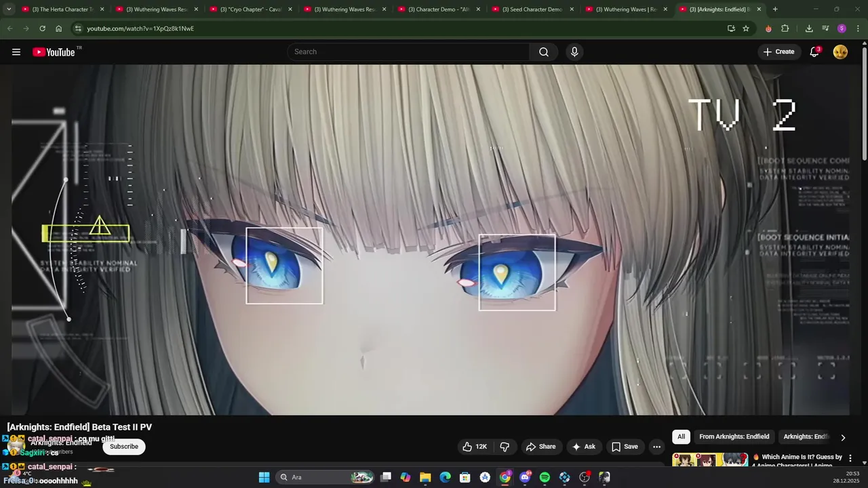Click the Ask button
Viewport: 868px width, 488px height.
tap(583, 447)
